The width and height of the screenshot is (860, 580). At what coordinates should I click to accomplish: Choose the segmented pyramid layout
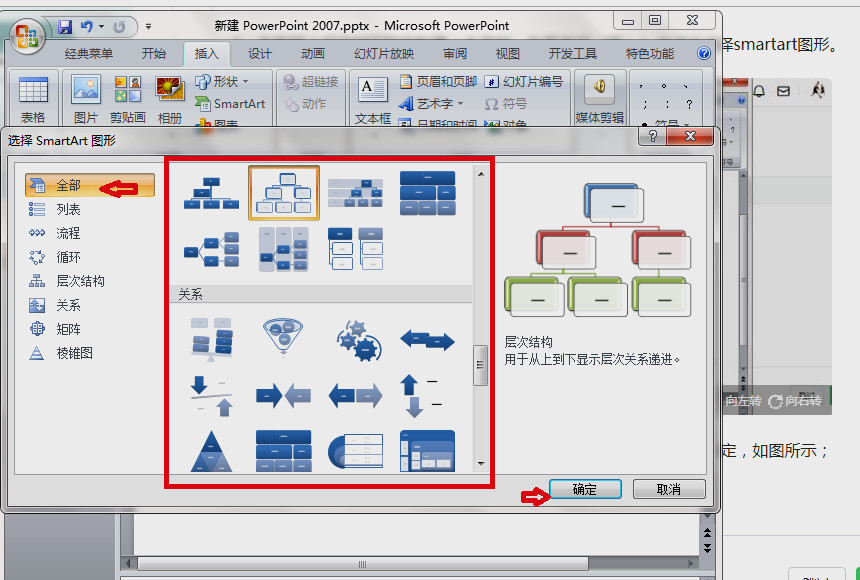pyautogui.click(x=211, y=452)
